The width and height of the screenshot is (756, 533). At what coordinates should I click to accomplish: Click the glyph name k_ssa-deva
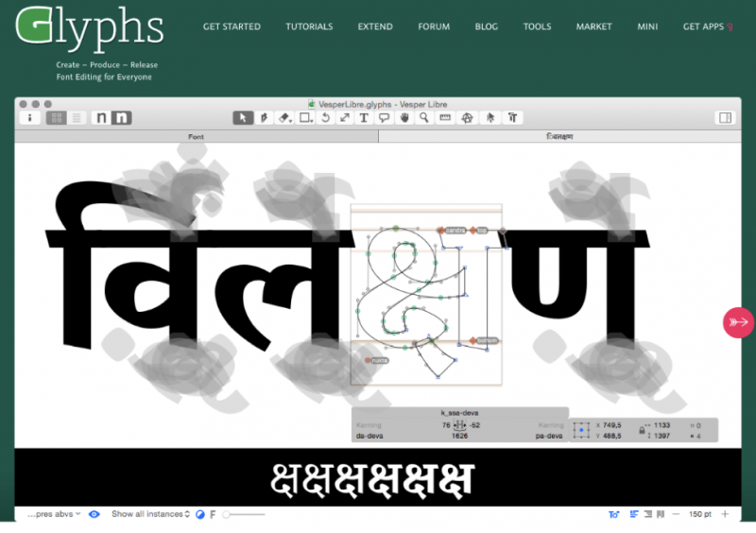(x=459, y=413)
